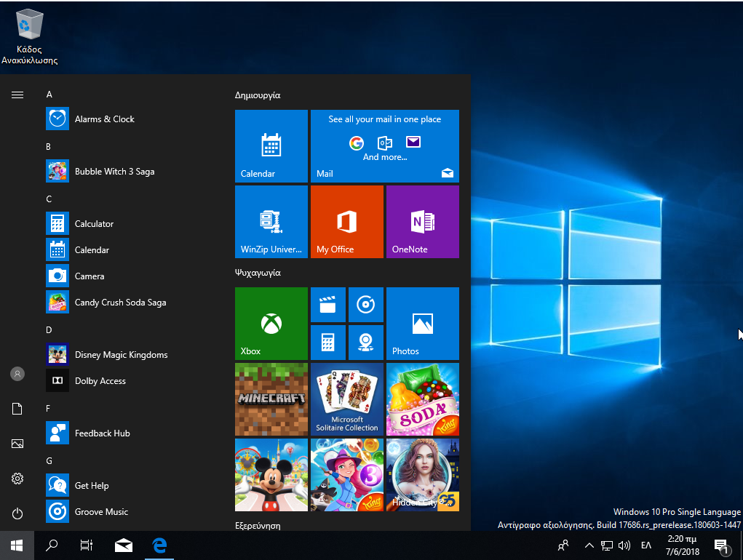Launch the Minecraft tile
Image resolution: width=743 pixels, height=560 pixels.
pos(271,399)
